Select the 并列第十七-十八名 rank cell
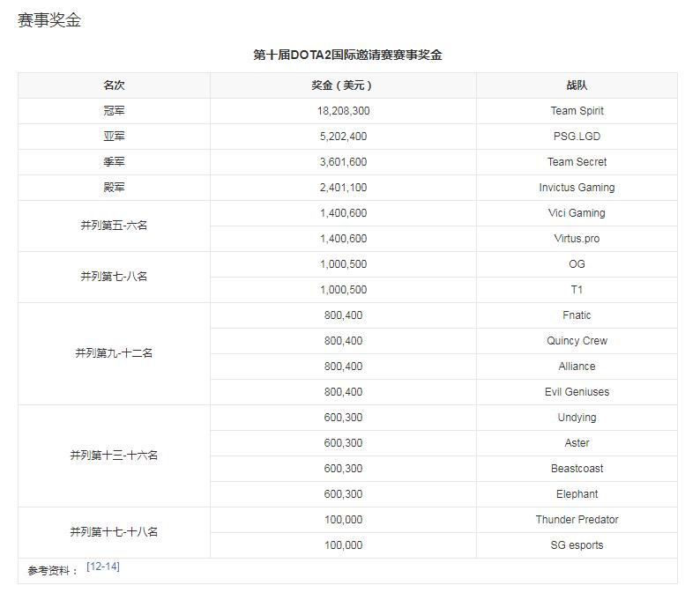This screenshot has width=700, height=600. coord(114,532)
